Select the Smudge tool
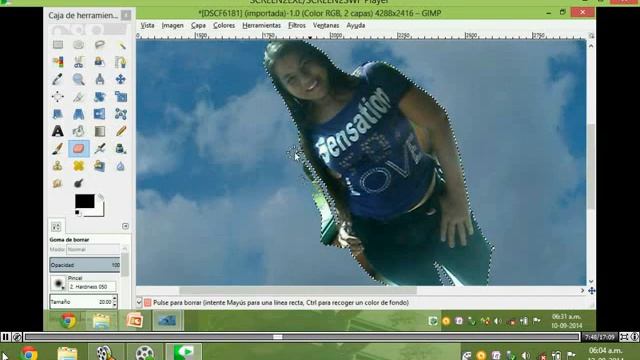Screen dimensions: 640x360 (58, 183)
